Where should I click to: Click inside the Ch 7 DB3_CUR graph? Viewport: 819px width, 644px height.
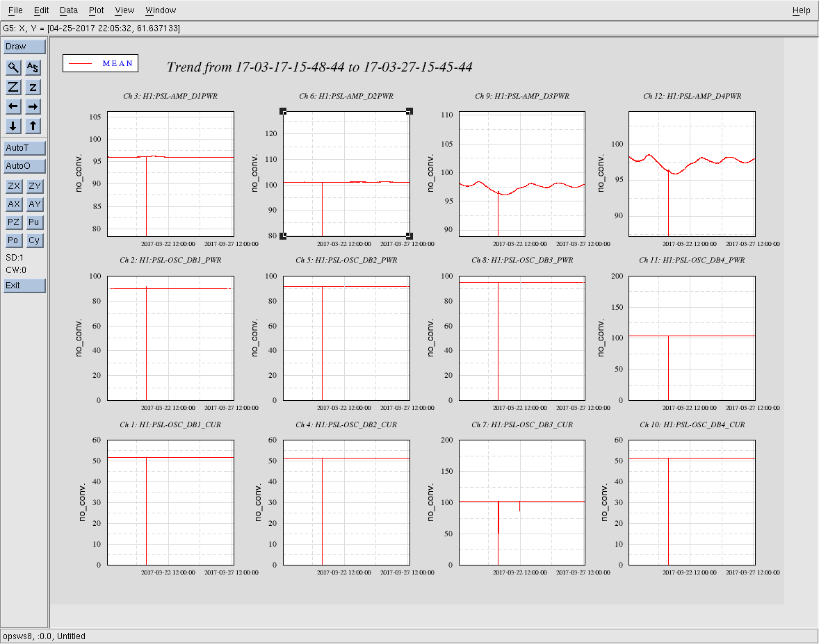(522, 502)
